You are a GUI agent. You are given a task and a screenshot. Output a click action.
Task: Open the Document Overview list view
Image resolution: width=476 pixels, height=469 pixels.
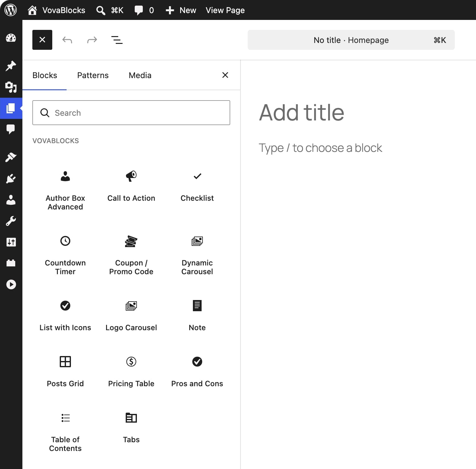coord(117,40)
